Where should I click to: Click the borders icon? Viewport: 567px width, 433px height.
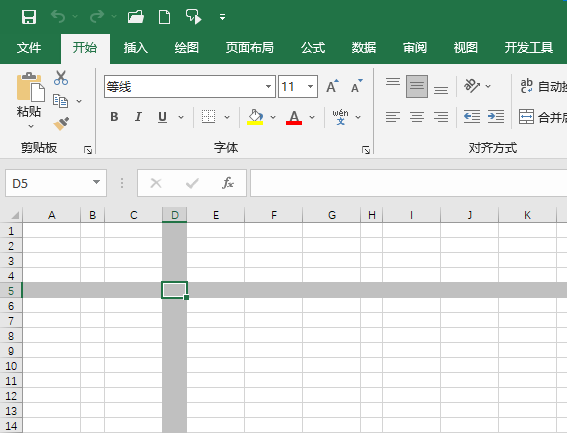[x=208, y=117]
